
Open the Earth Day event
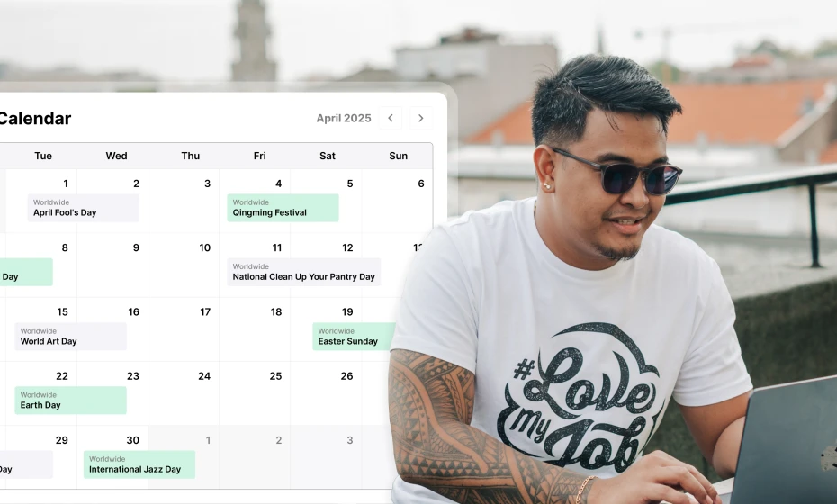coord(70,400)
